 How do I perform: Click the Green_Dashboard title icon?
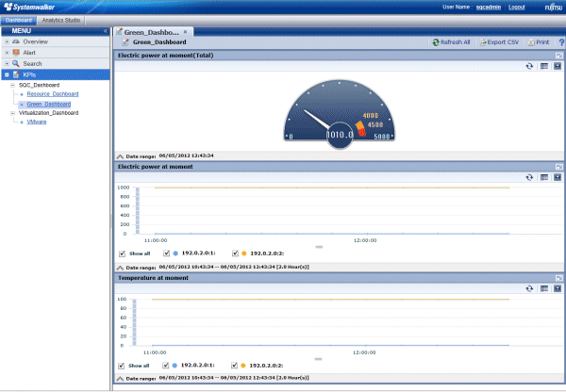pyautogui.click(x=125, y=42)
